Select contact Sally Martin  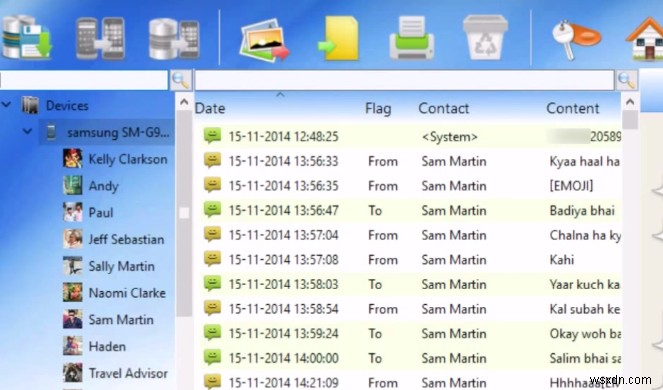(x=121, y=266)
